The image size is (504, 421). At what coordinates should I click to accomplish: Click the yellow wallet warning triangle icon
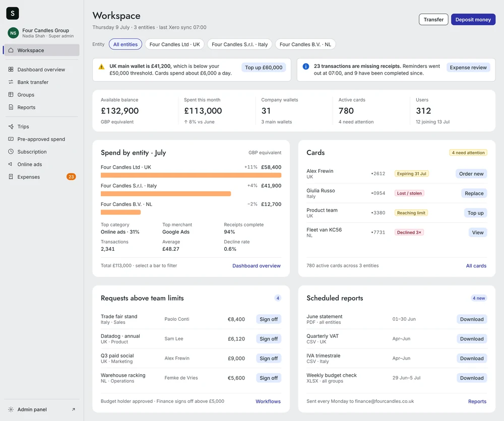click(x=102, y=67)
